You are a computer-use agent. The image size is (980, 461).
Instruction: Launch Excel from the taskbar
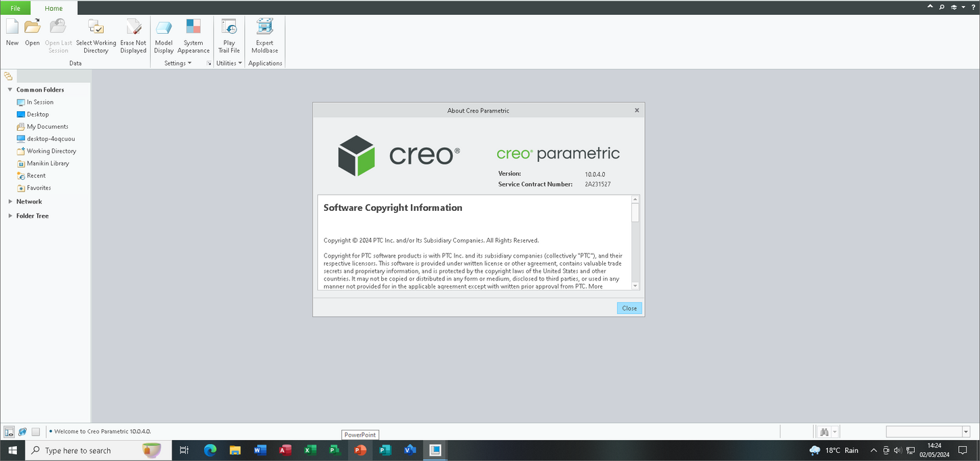[x=310, y=450]
